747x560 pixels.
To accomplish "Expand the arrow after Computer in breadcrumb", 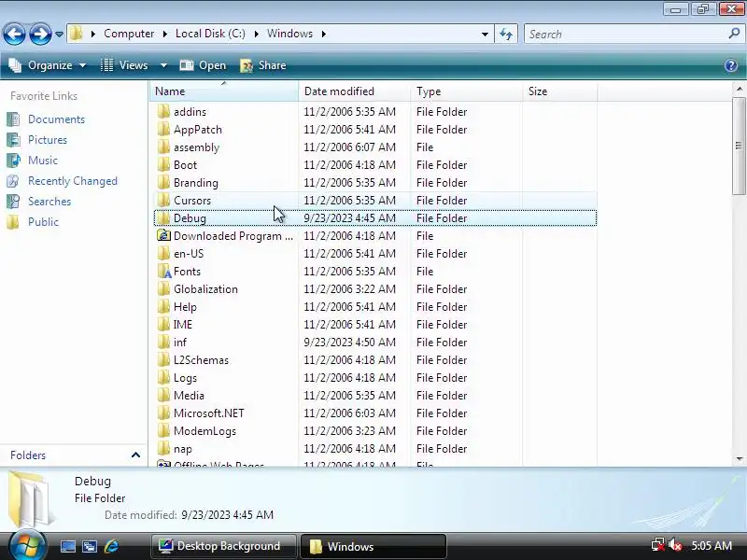I will [165, 34].
